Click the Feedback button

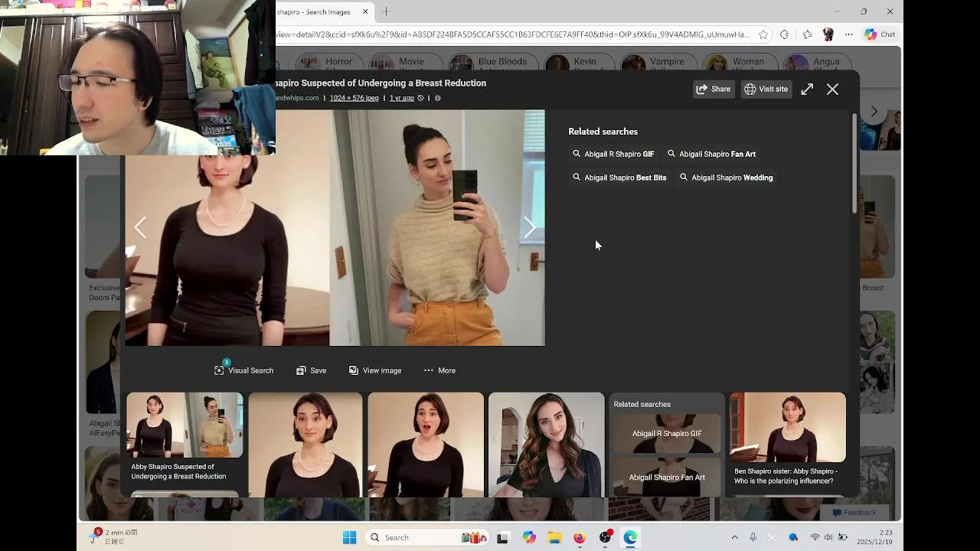click(854, 513)
